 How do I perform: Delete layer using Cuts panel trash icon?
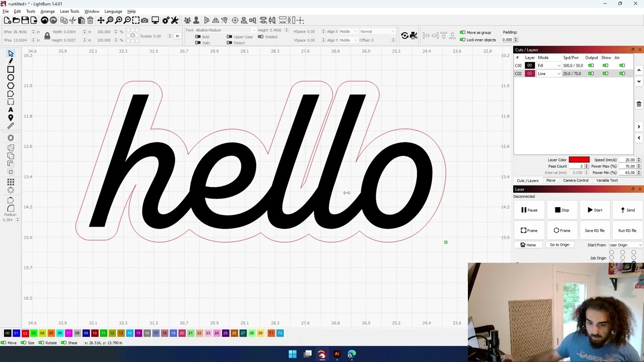pyautogui.click(x=638, y=104)
